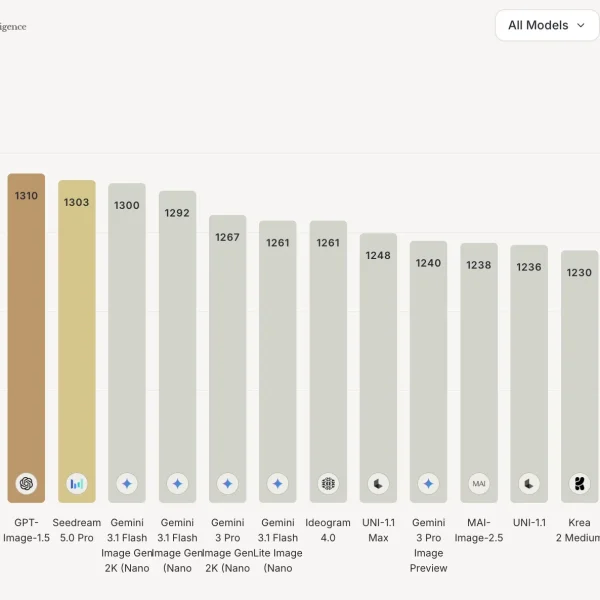Click the Seedream 5.0 Pro bar chart icon
600x600 pixels.
pyautogui.click(x=77, y=484)
